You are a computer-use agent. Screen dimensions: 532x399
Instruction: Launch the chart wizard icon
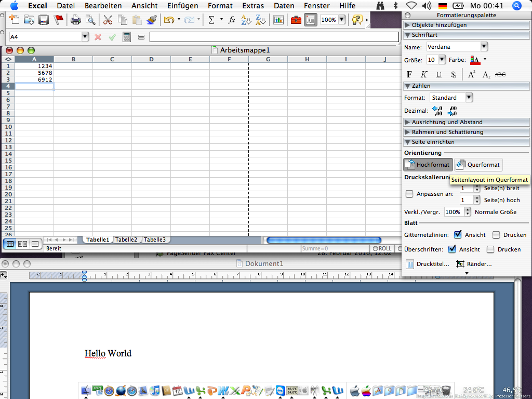pyautogui.click(x=278, y=20)
